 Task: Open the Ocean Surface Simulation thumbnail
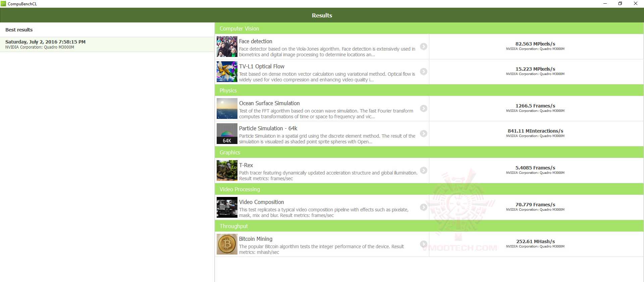tap(227, 109)
